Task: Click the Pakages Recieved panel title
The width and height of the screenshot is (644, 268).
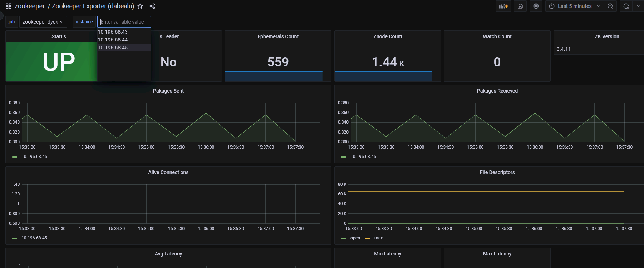Action: click(x=497, y=91)
